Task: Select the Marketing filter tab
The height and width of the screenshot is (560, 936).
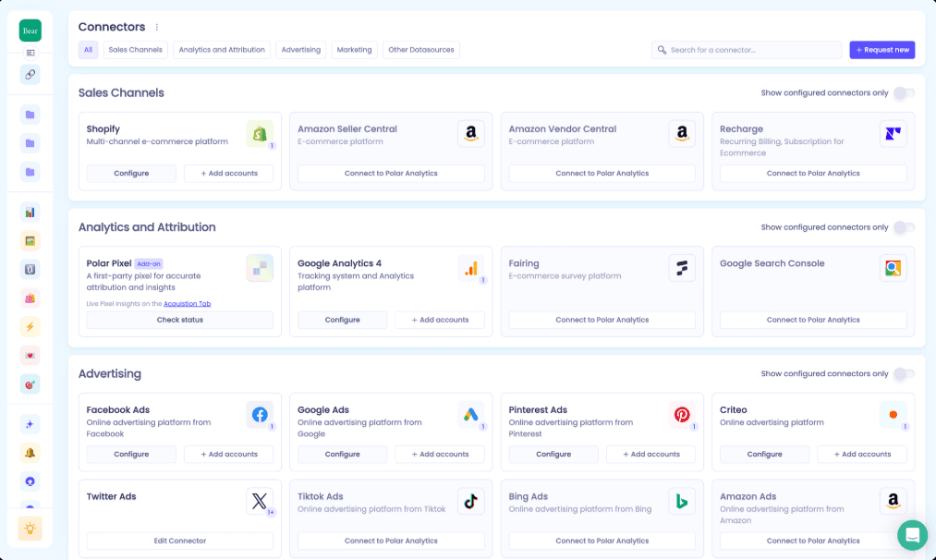Action: (x=354, y=50)
